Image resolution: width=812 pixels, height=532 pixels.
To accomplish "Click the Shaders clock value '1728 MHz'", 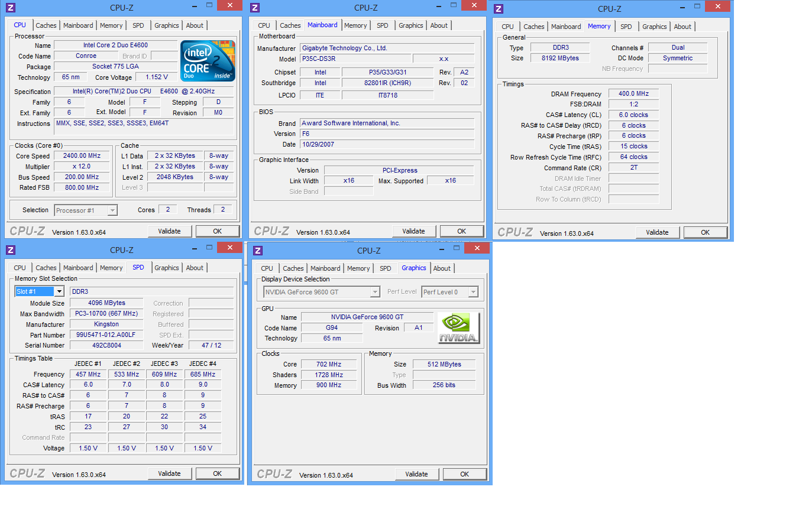I will (x=329, y=375).
